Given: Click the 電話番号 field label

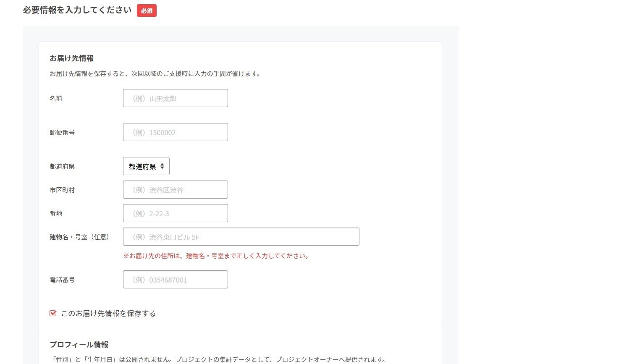Looking at the screenshot, I should pyautogui.click(x=62, y=280).
